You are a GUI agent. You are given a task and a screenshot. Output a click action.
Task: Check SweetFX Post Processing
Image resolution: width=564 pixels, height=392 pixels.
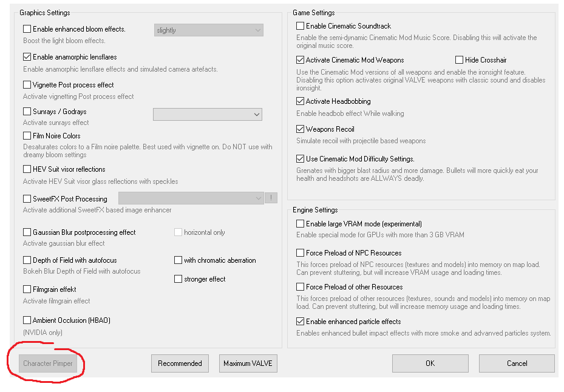[27, 199]
